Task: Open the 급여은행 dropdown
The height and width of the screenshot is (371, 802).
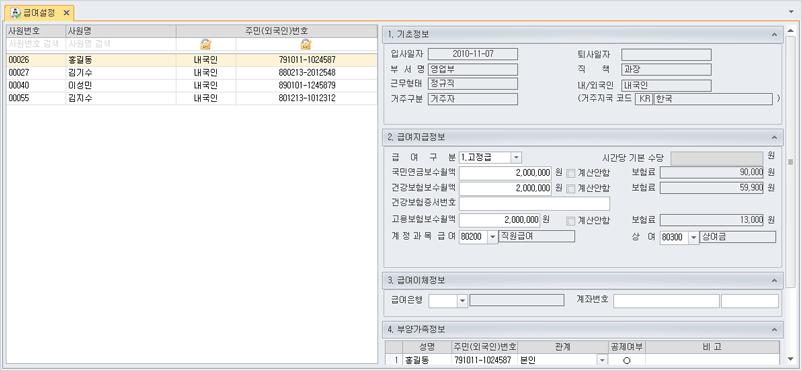Action: [462, 301]
